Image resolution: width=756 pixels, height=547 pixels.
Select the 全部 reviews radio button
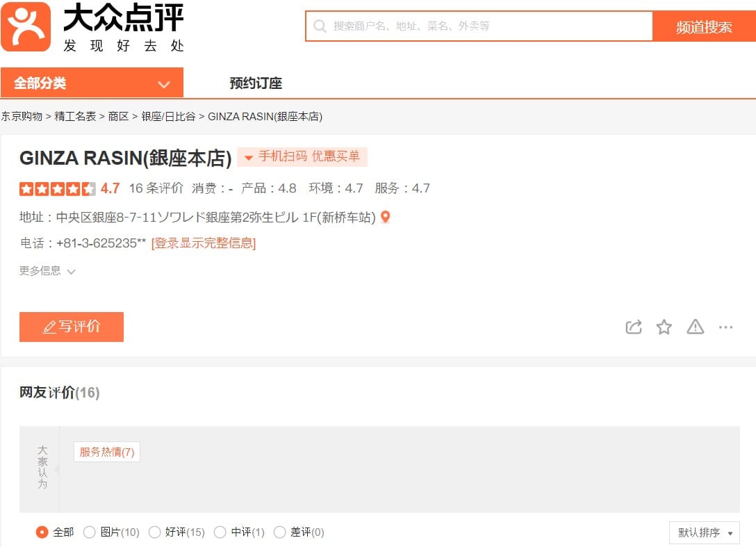42,532
